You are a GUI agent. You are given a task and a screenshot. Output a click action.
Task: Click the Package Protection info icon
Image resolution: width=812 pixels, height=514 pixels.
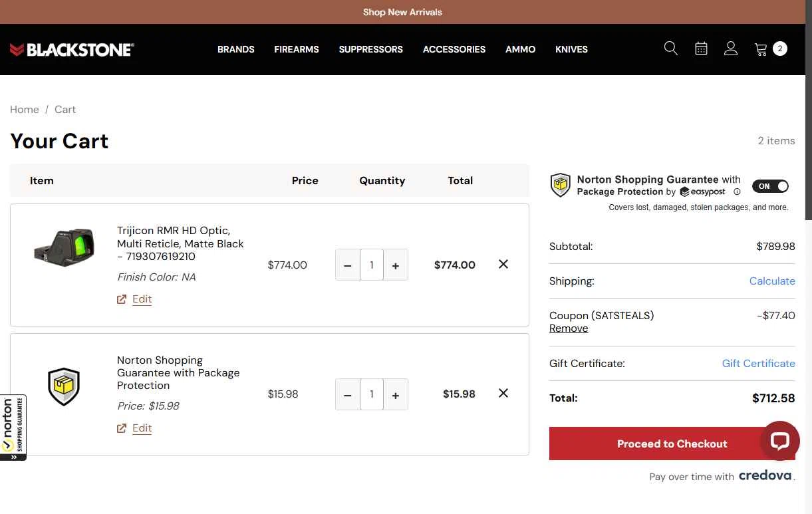coord(737,192)
